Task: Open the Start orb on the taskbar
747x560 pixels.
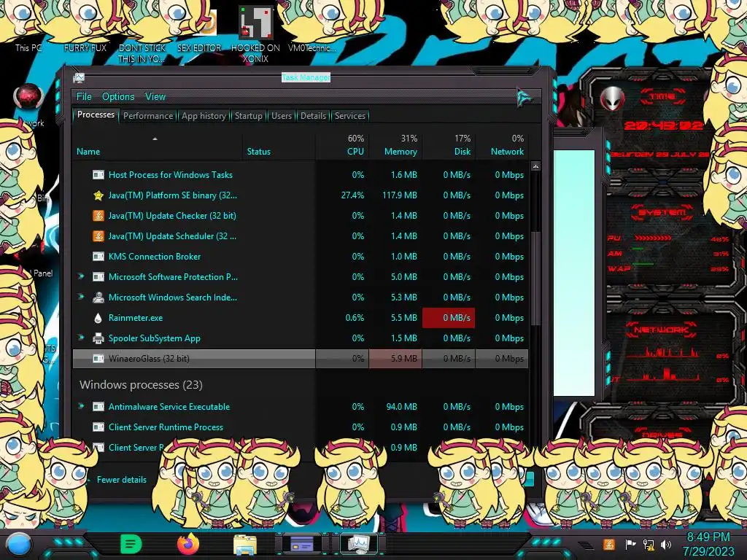Action: [x=19, y=544]
